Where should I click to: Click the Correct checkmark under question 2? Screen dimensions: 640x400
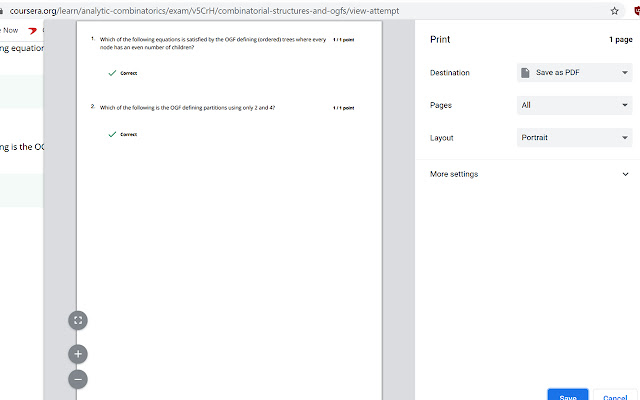pos(112,133)
